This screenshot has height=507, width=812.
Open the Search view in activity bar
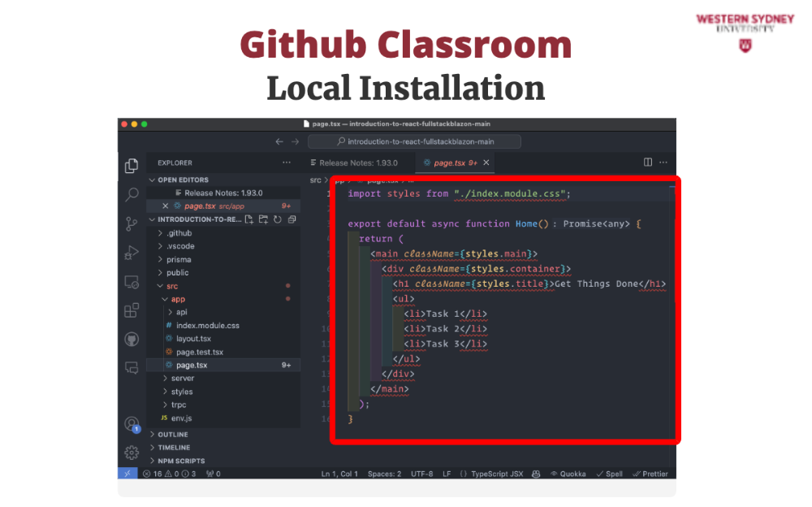(x=132, y=195)
